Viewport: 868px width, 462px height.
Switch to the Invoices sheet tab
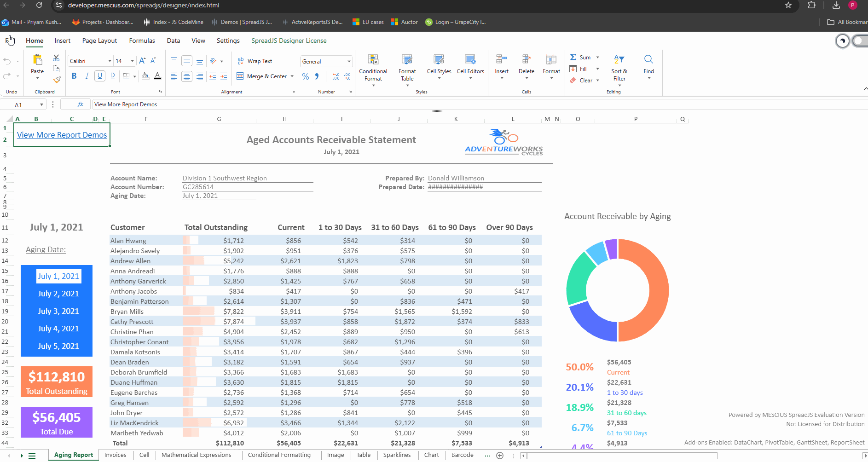[x=115, y=455]
